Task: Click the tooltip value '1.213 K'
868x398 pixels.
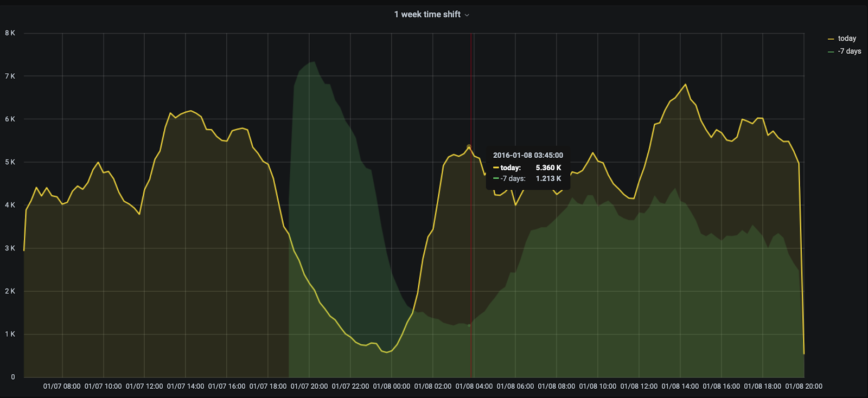Action: point(548,179)
